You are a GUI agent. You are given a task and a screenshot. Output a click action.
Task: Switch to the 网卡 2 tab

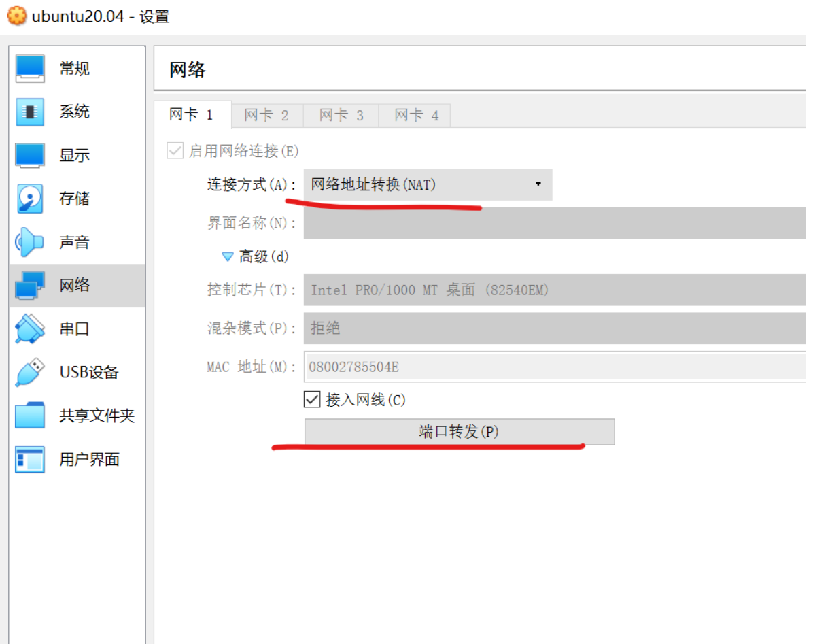[x=266, y=116]
